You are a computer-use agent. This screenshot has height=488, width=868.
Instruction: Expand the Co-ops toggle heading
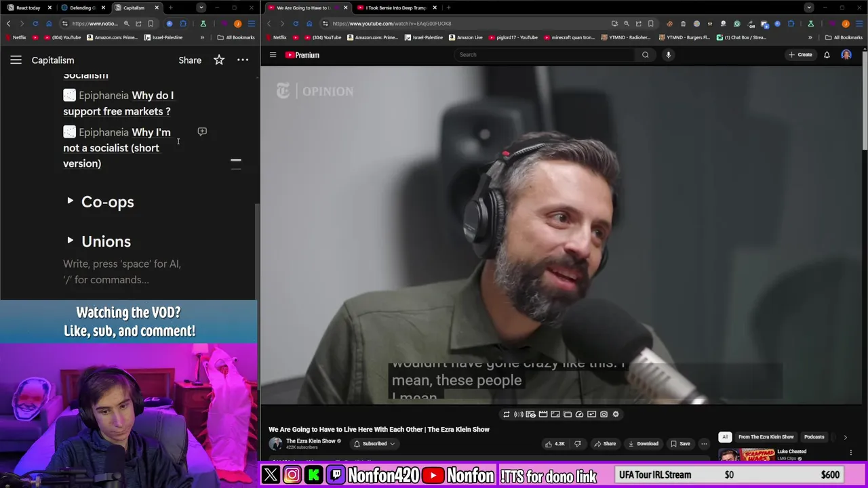(70, 201)
